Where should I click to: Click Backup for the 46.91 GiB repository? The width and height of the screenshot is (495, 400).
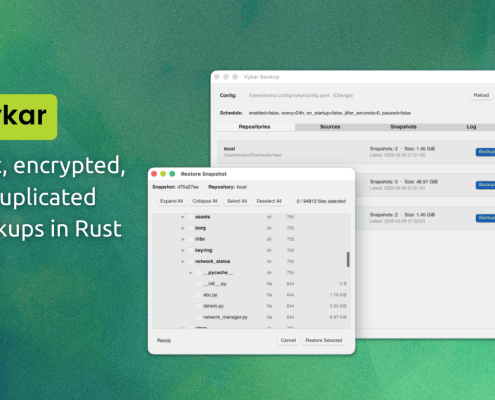[486, 185]
